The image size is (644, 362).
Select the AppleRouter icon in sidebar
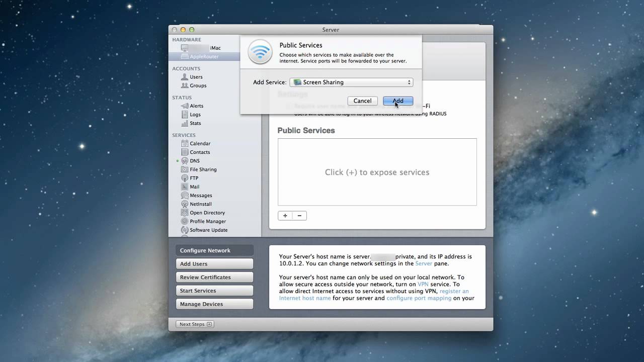point(185,56)
